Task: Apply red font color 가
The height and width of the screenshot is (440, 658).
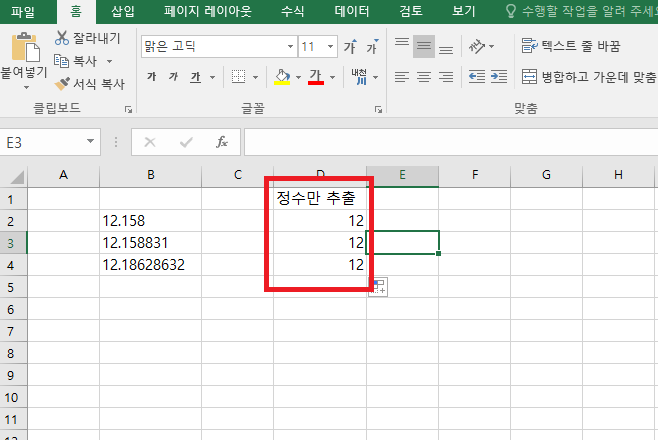Action: pyautogui.click(x=316, y=77)
